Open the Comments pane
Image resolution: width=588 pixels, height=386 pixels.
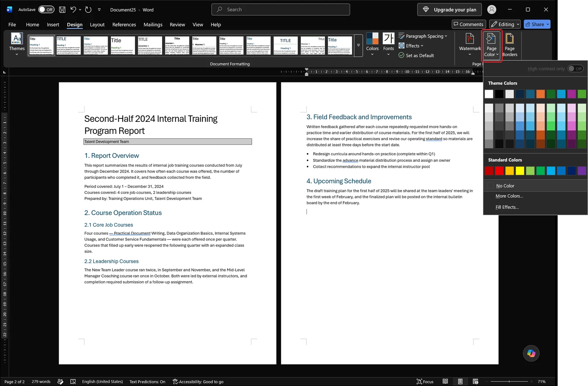click(469, 24)
